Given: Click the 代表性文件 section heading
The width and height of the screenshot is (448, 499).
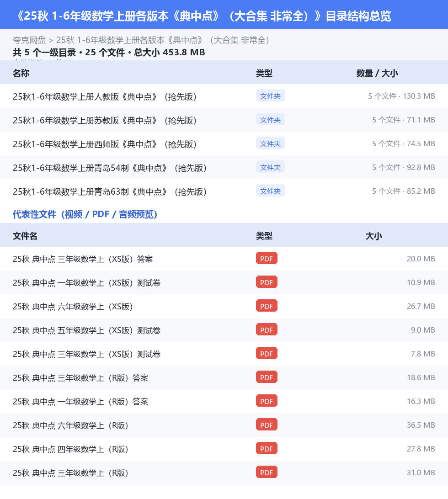Looking at the screenshot, I should 85,214.
